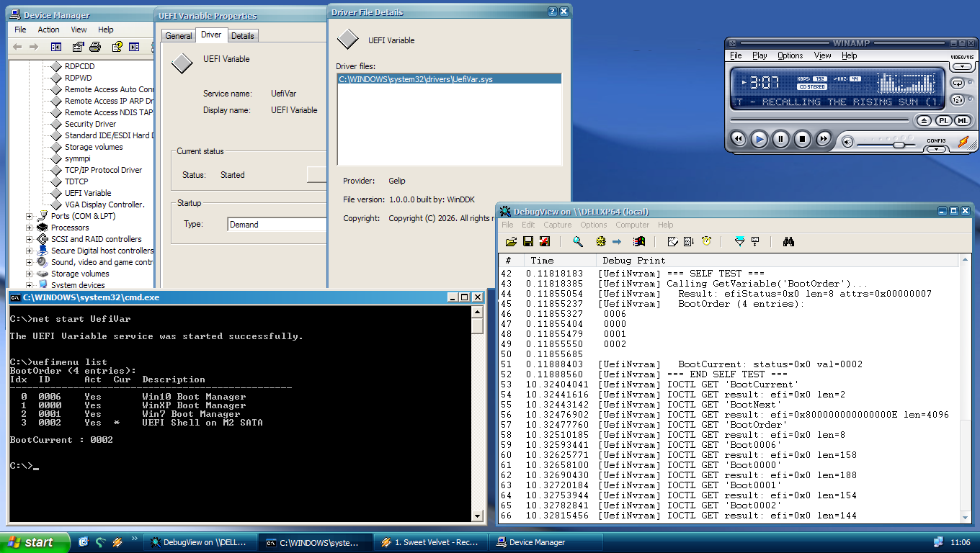Stop playback in Winamp
980x553 pixels.
click(x=802, y=139)
